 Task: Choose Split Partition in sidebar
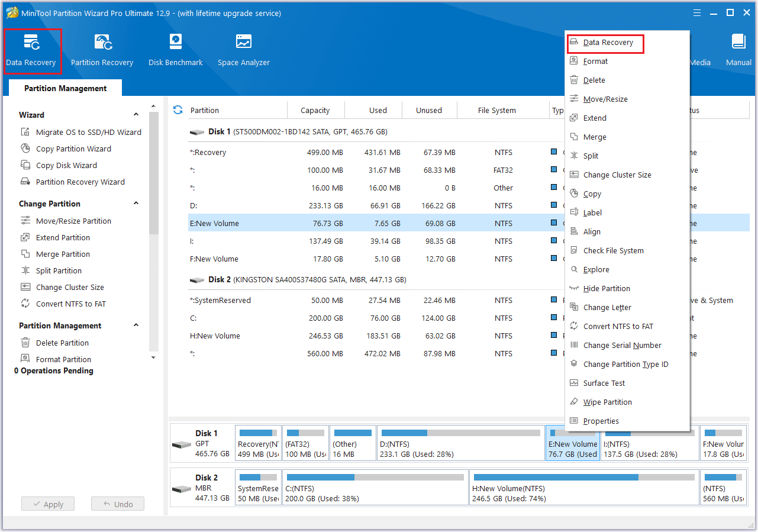tap(51, 271)
